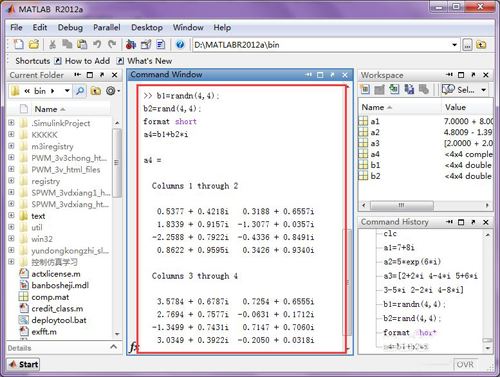Click the search magnifier in Current Folder
The height and width of the screenshot is (377, 500).
coord(80,91)
